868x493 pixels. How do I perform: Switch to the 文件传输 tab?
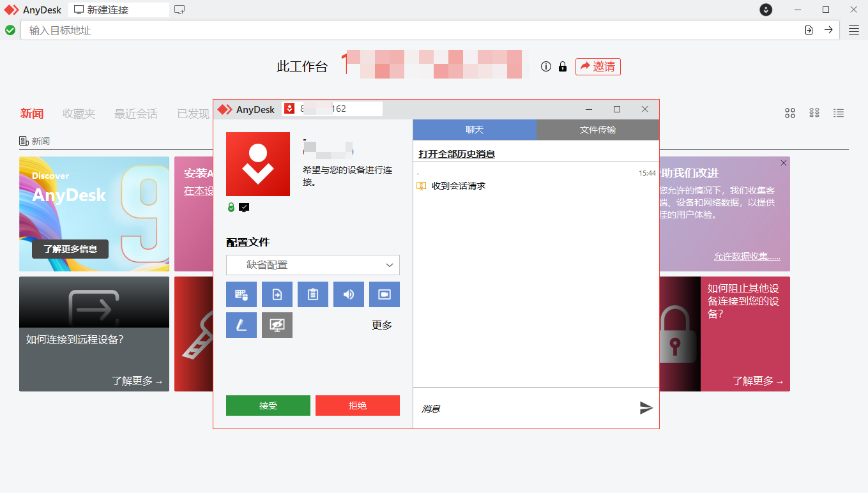click(598, 130)
